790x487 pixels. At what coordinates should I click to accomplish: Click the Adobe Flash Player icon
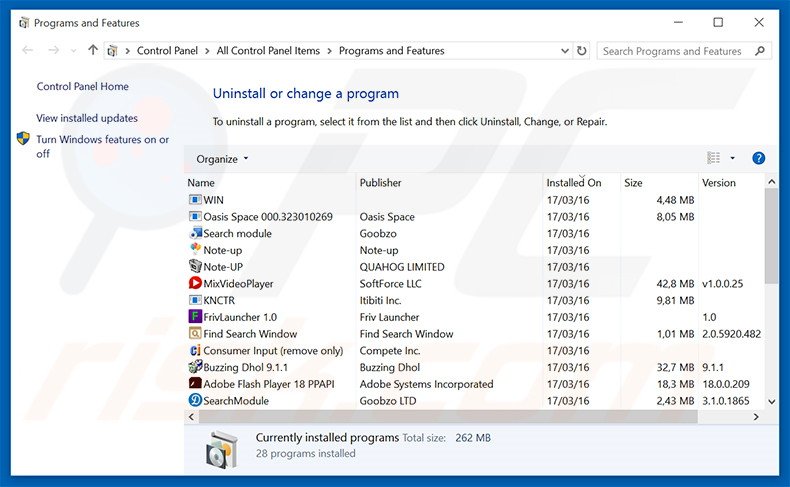pos(195,383)
